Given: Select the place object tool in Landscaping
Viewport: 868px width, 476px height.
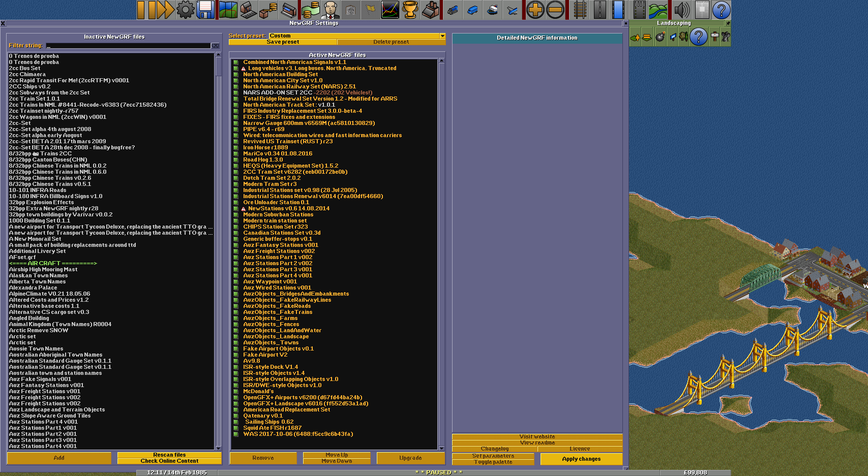Looking at the screenshot, I should [726, 37].
